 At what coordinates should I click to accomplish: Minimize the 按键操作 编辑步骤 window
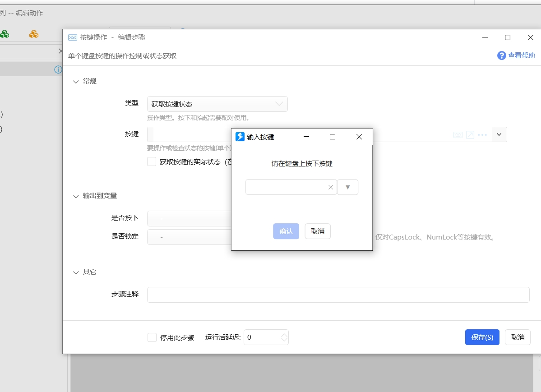coord(485,37)
